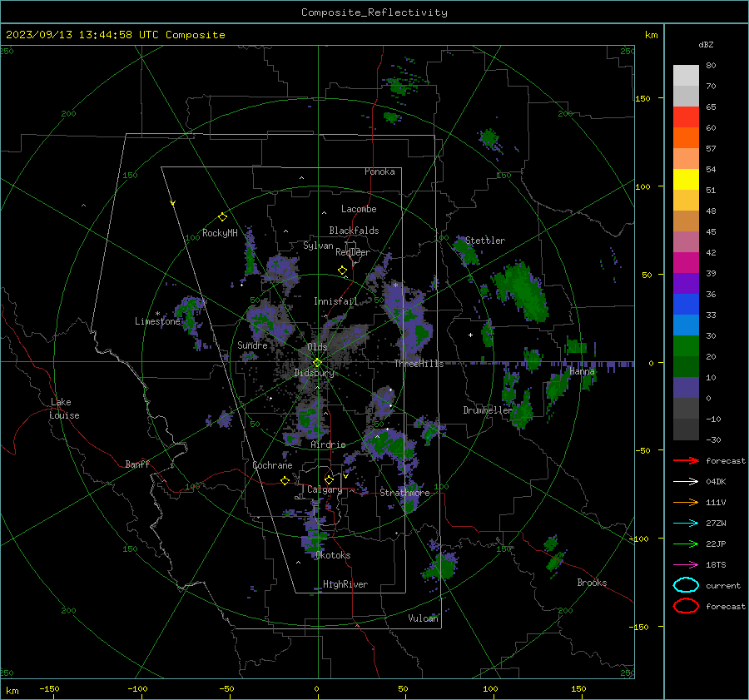
Task: Click the Blackfalds map label
Action: click(354, 231)
